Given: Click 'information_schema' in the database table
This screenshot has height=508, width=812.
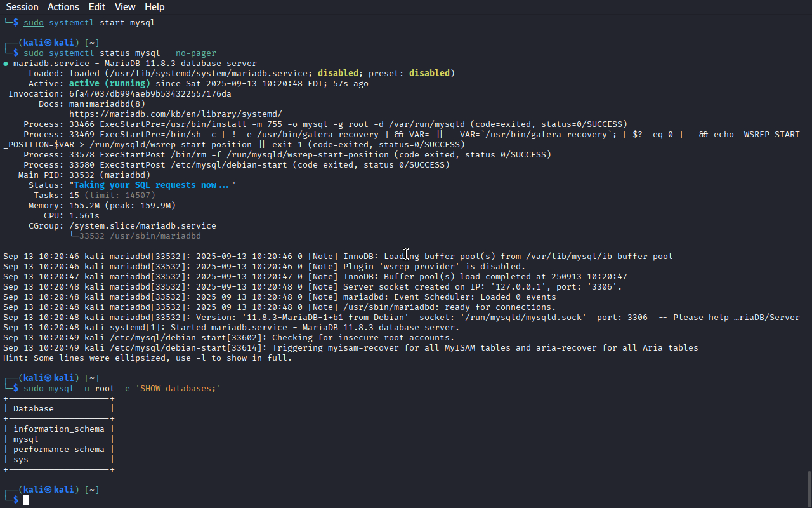Looking at the screenshot, I should pyautogui.click(x=59, y=429).
